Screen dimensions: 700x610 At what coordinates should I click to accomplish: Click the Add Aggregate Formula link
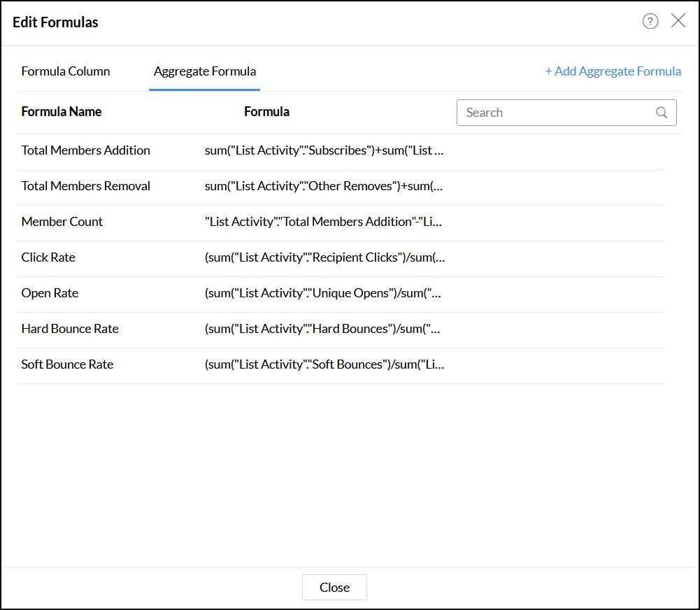coord(613,71)
